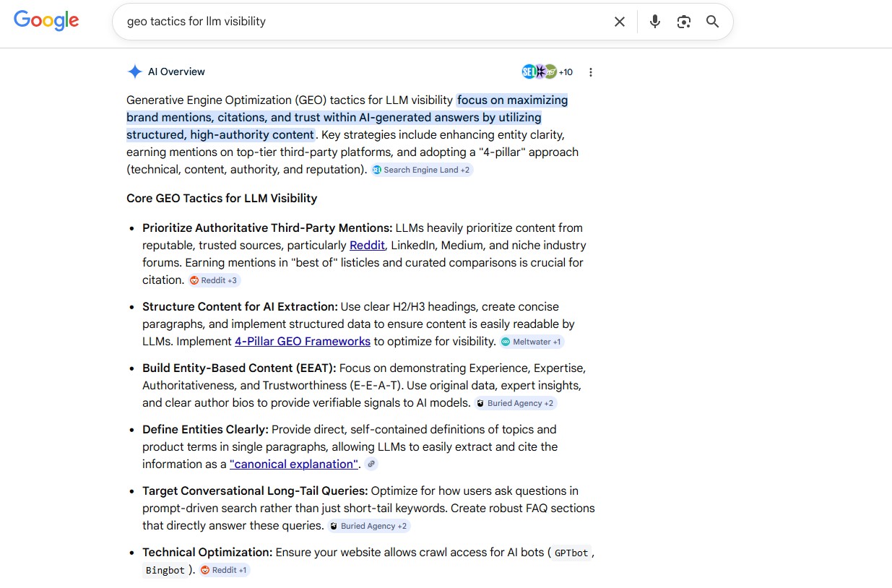892x588 pixels.
Task: Click the Core GEO Tactics for LLM Visibility heading
Action: (x=222, y=198)
